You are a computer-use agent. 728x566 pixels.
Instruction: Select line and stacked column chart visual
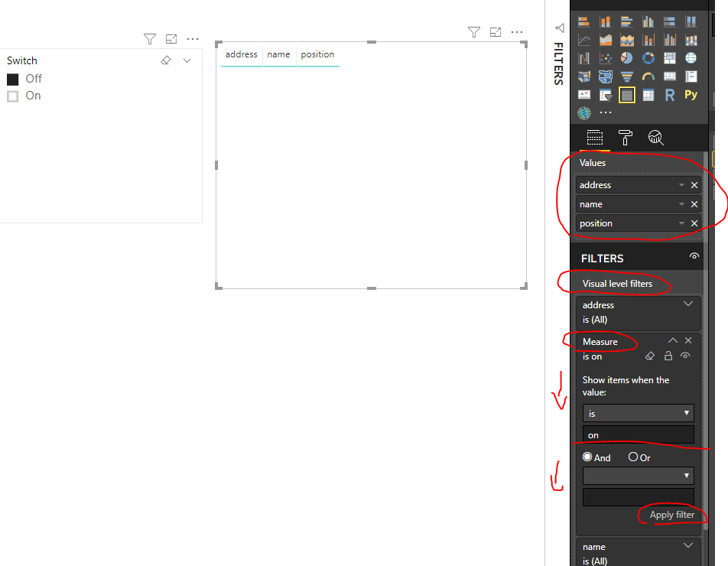point(648,40)
